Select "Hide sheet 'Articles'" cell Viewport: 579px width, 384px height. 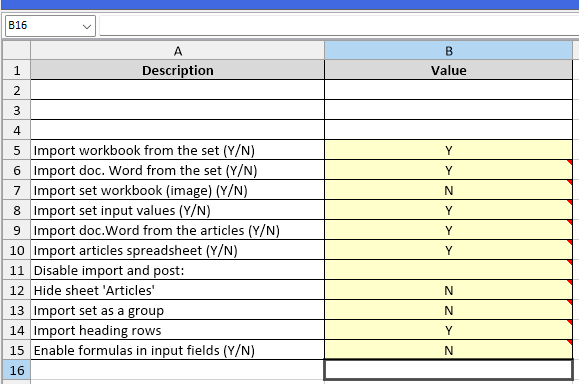[x=178, y=290]
